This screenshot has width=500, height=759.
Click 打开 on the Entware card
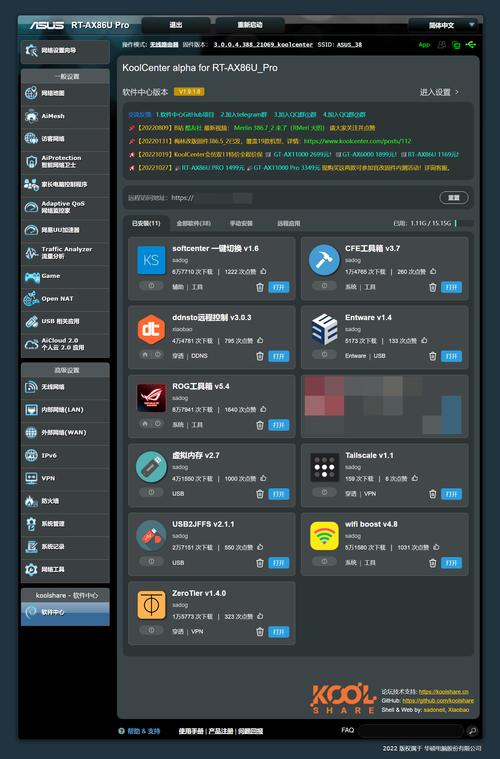[451, 356]
